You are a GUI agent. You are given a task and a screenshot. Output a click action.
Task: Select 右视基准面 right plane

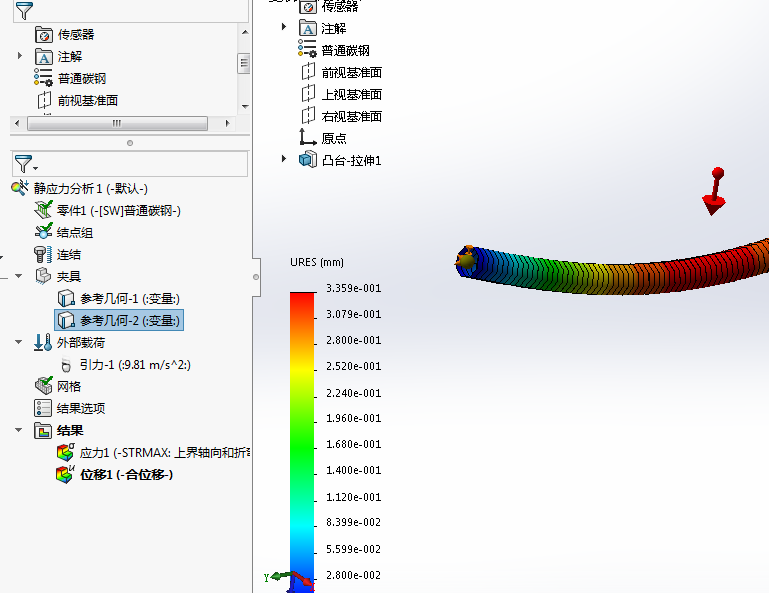tap(352, 116)
